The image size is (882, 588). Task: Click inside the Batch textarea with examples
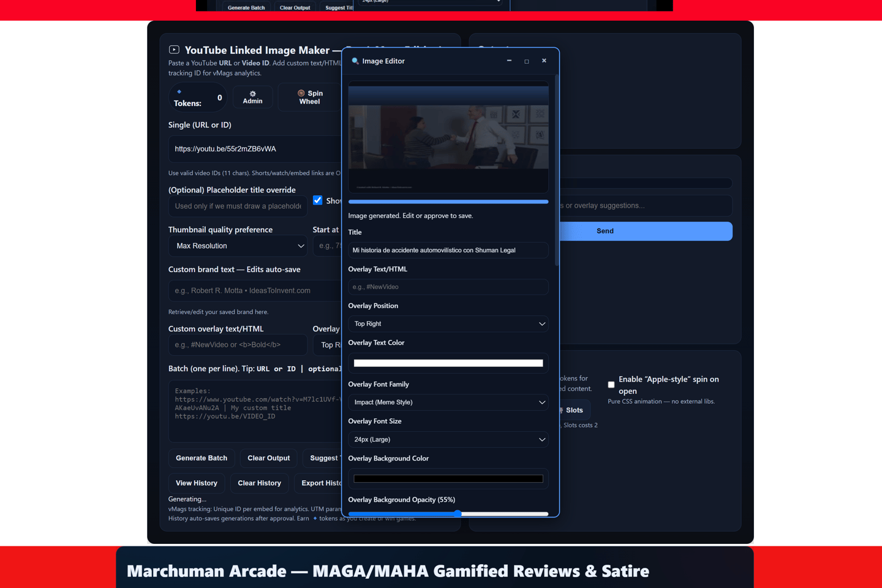tap(255, 411)
